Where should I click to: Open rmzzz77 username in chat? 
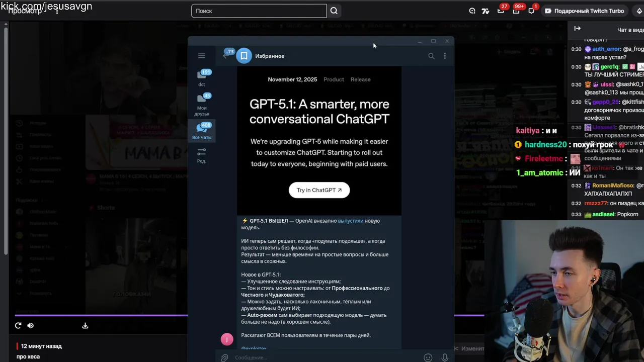596,204
